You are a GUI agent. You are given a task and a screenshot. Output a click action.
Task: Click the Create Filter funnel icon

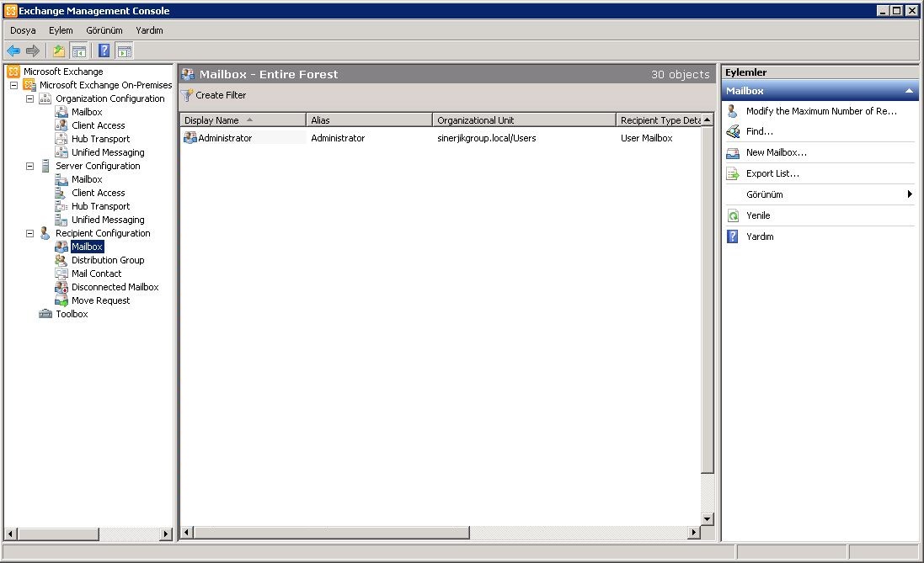pos(187,95)
